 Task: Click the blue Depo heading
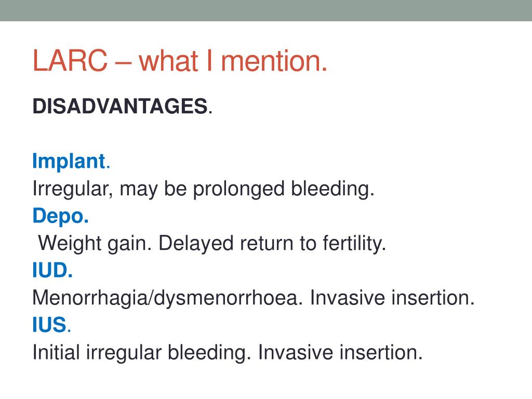click(60, 217)
